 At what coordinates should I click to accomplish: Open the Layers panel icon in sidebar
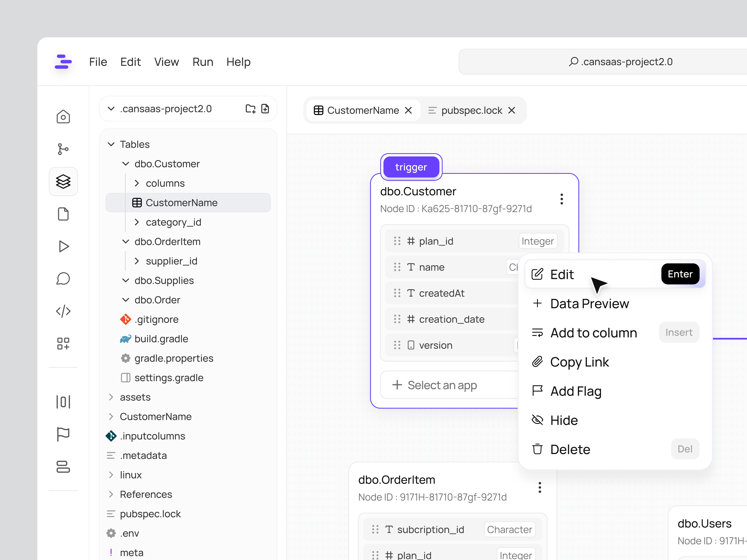click(63, 182)
